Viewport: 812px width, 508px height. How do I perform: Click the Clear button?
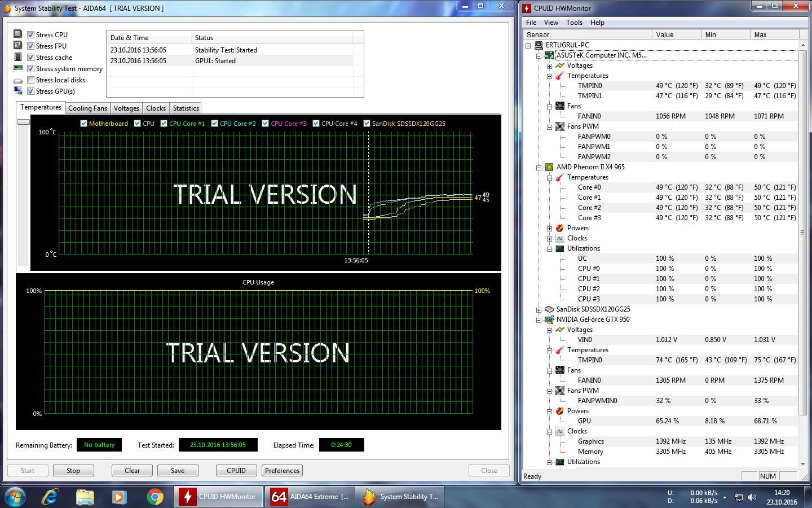[x=133, y=471]
